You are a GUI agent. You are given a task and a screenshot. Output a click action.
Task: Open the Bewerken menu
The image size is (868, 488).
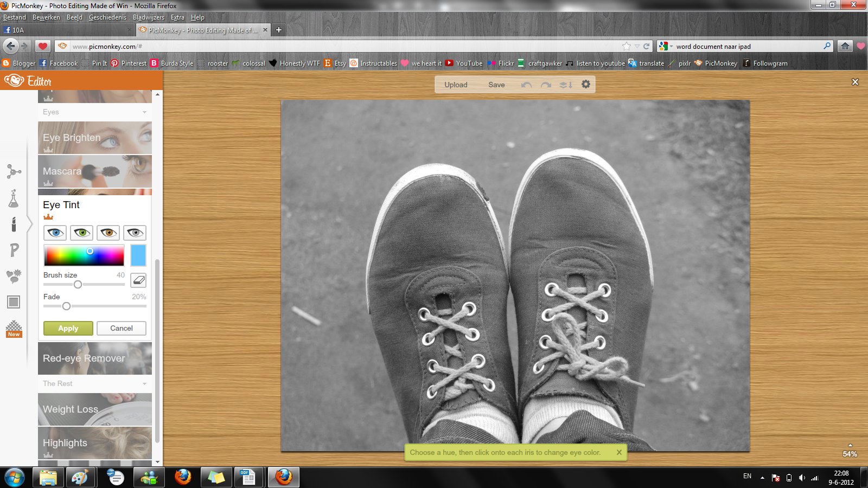(46, 17)
